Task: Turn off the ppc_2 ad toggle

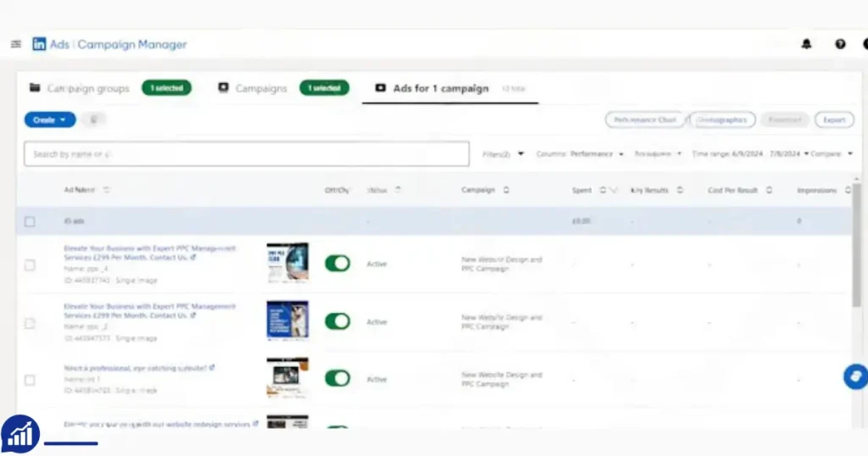Action: point(337,321)
